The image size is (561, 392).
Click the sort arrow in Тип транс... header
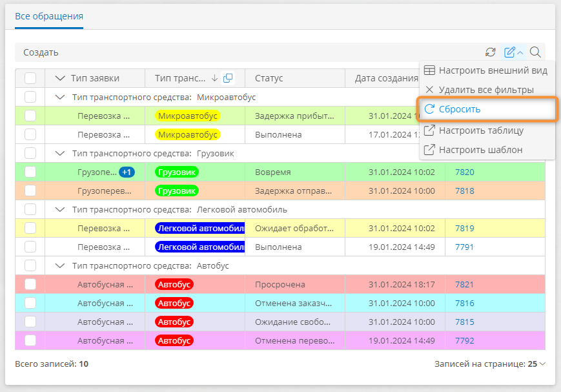click(214, 78)
